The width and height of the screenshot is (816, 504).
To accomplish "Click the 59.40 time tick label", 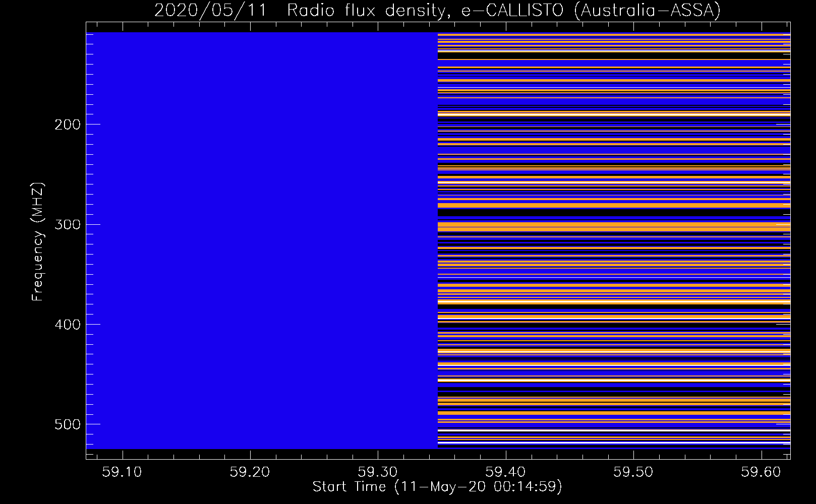I will click(x=505, y=472).
